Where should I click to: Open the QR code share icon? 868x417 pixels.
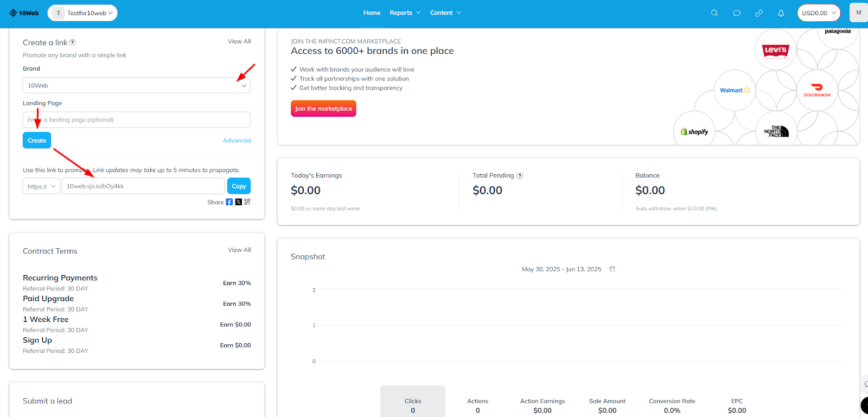pos(247,202)
